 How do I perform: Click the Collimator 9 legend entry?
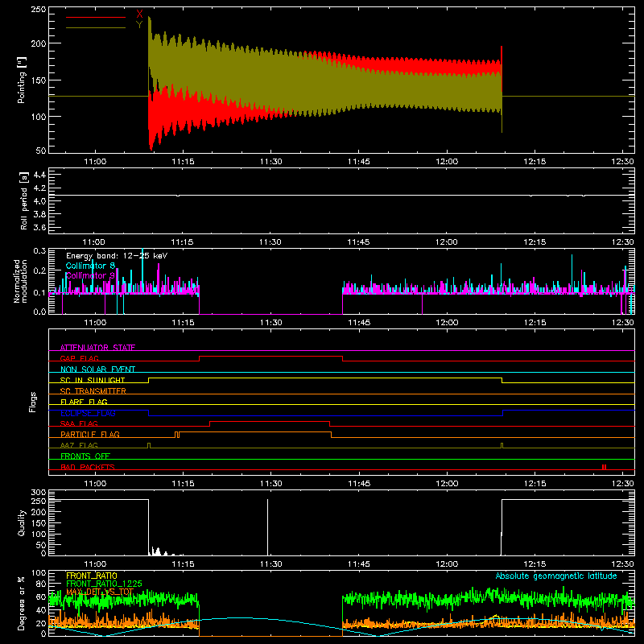click(x=90, y=275)
